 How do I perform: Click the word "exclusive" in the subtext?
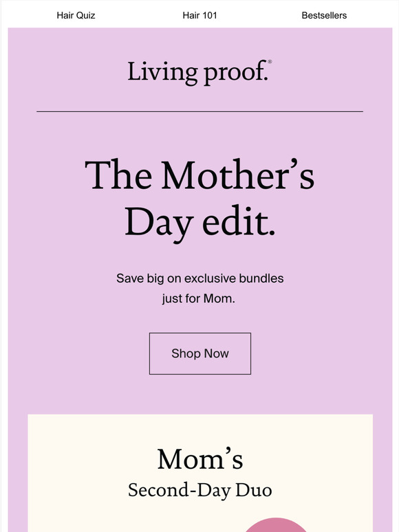[210, 278]
